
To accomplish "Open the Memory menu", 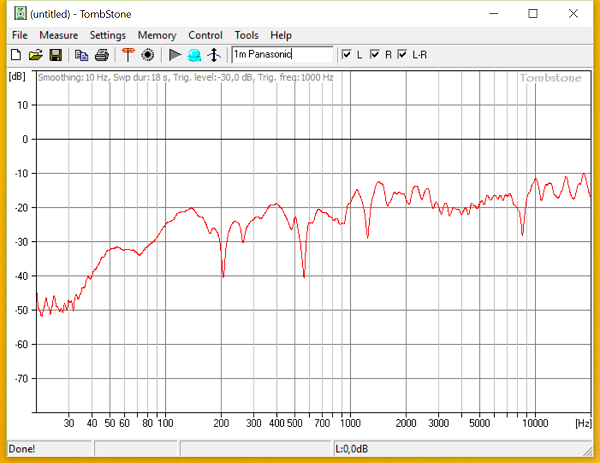I will pos(157,35).
